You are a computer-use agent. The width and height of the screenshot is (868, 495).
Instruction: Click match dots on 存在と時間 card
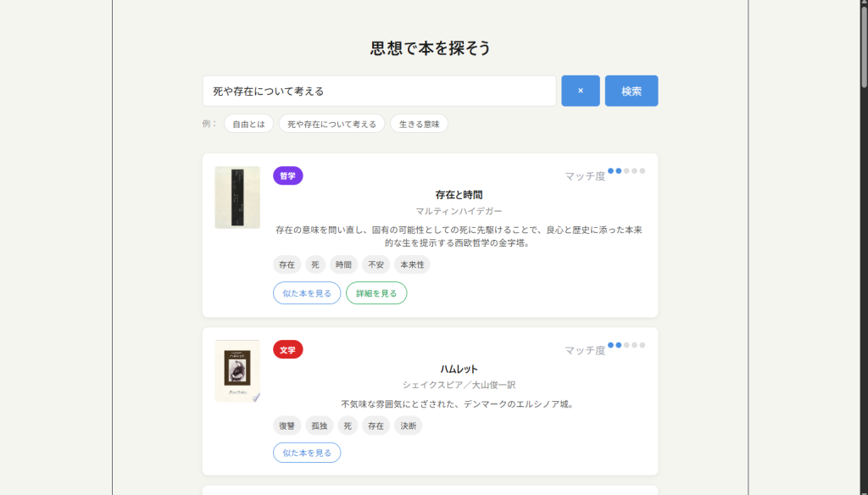point(626,171)
